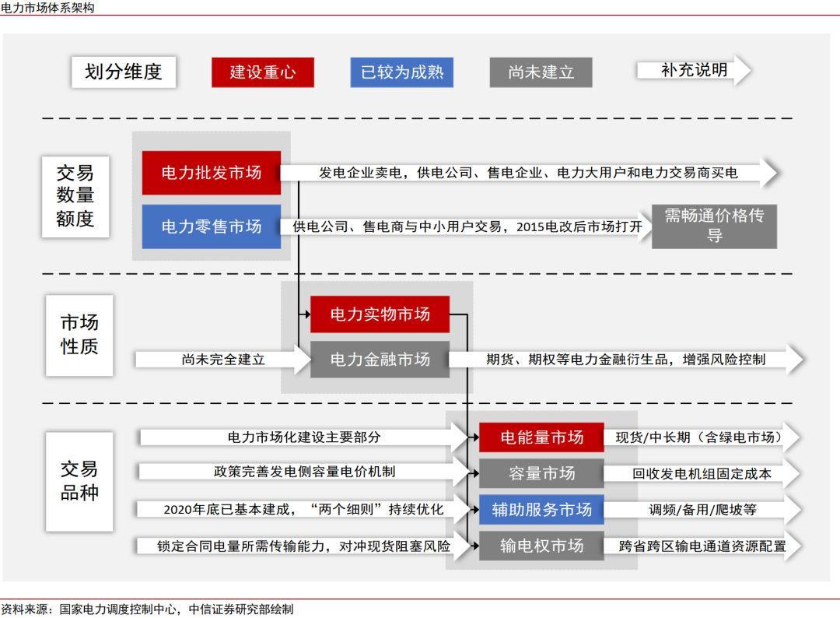The height and width of the screenshot is (618, 840).
Task: Toggle the 辅助服务市场 blue box
Action: pyautogui.click(x=541, y=510)
